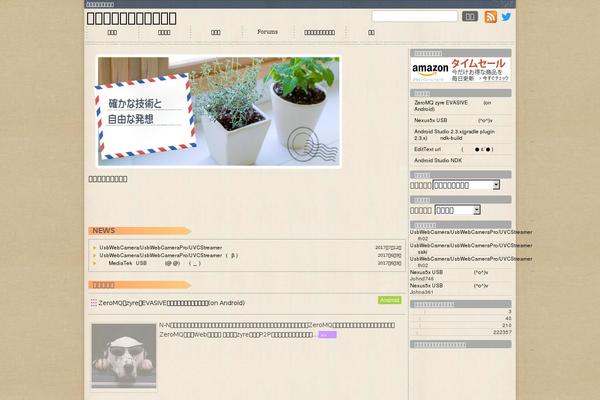Viewport: 600px width, 400px height.
Task: Click the purple read-more button after post excerpt
Action: tap(327, 335)
